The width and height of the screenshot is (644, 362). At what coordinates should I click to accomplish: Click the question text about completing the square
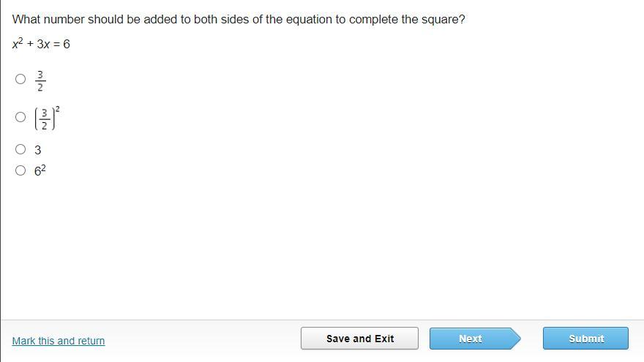tap(239, 20)
